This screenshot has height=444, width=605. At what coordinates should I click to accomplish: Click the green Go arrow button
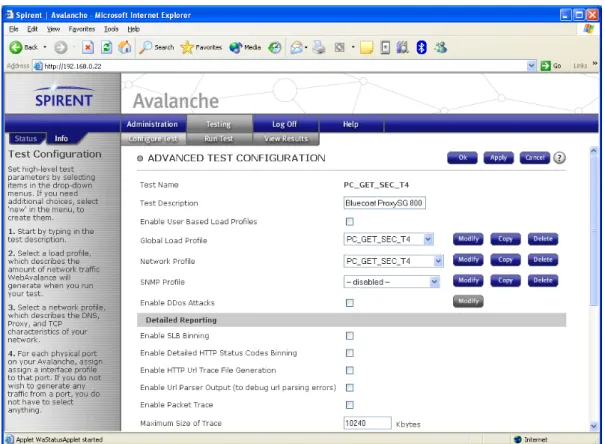545,66
